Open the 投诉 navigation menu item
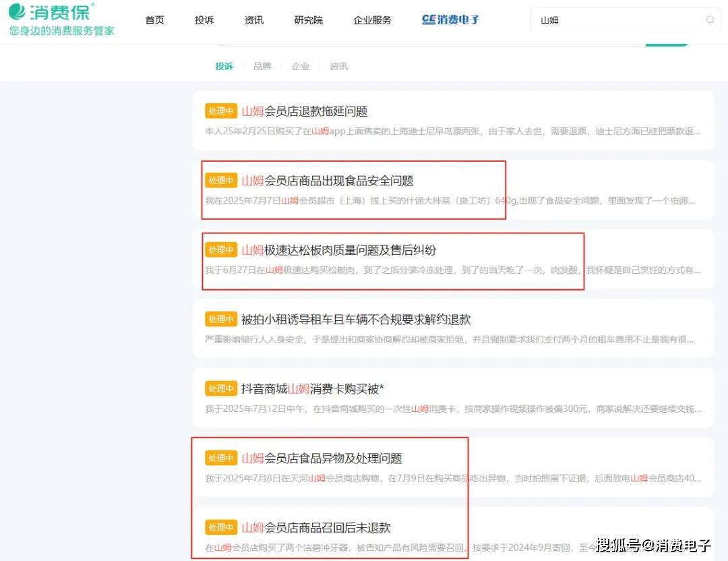This screenshot has height=561, width=728. [x=204, y=20]
